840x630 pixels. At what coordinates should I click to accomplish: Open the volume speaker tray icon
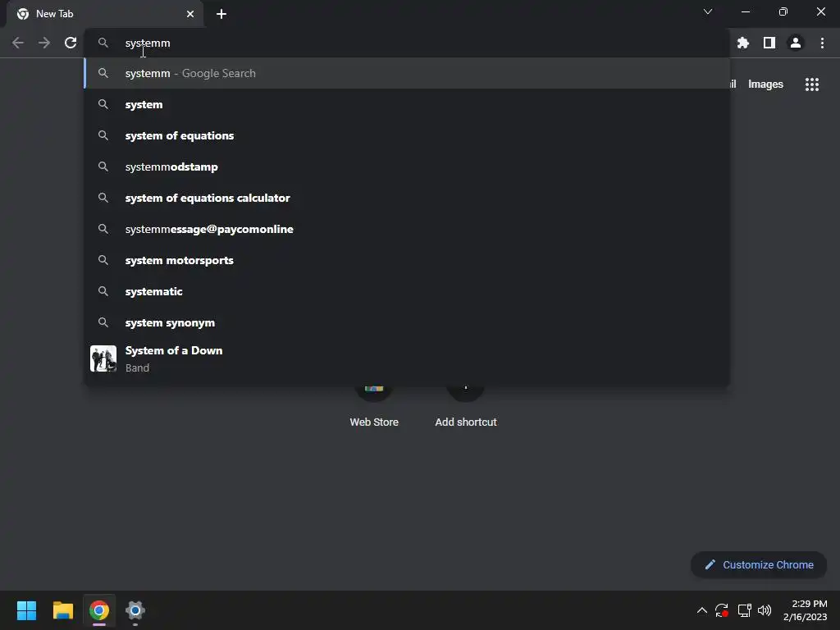[765, 610]
